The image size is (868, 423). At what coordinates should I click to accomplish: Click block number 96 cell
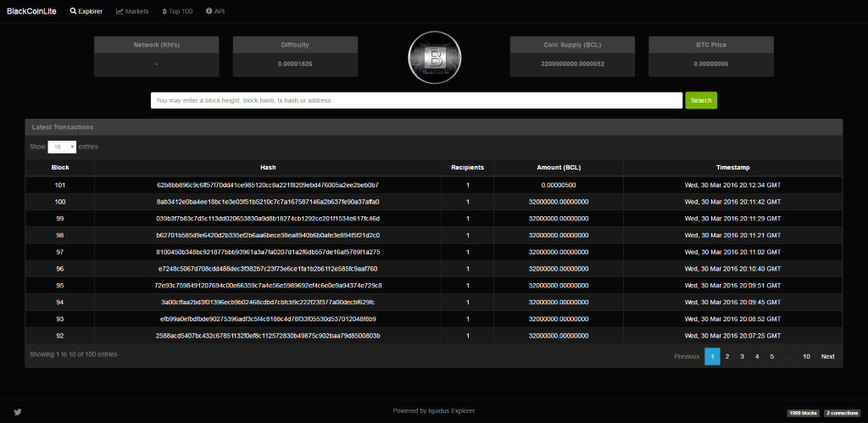point(60,269)
